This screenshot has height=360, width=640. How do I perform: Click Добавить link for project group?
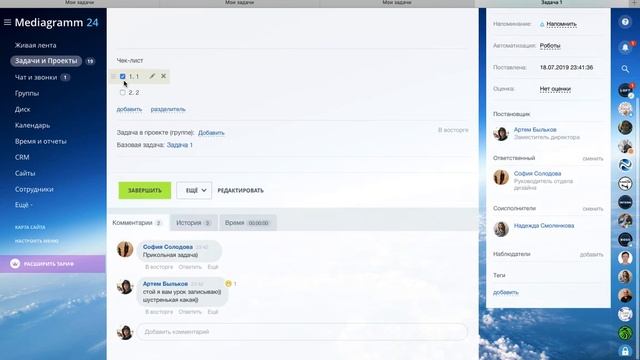point(211,133)
